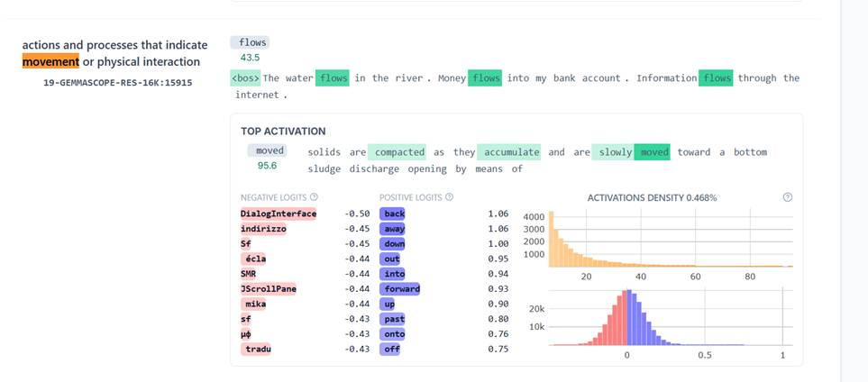Click the <bos> token in the sentence

245,78
